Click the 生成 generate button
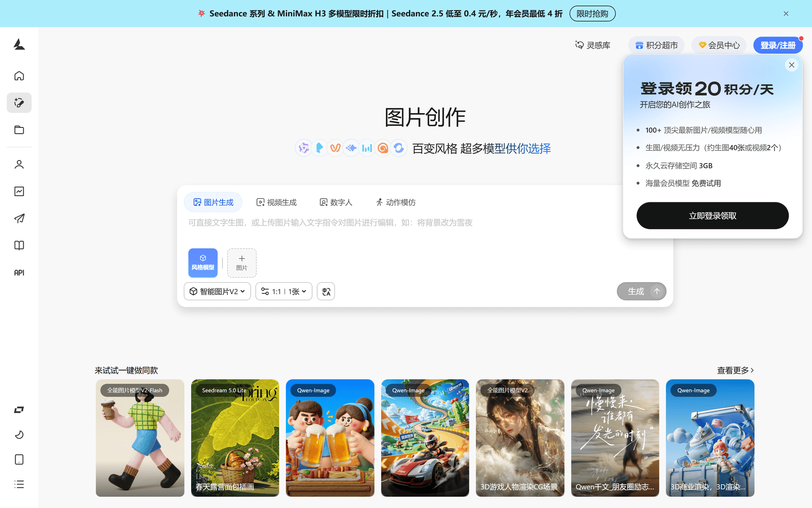 tap(642, 291)
